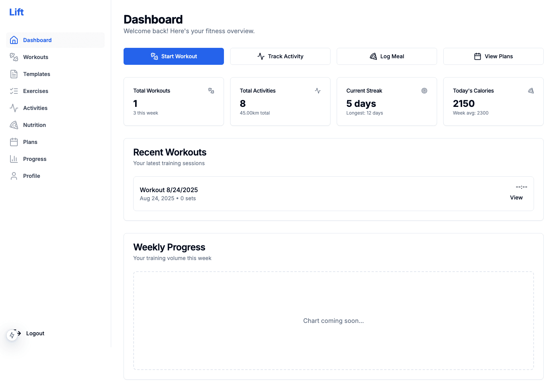
Task: Click the waveform icon on Total Activities card
Action: pos(318,91)
